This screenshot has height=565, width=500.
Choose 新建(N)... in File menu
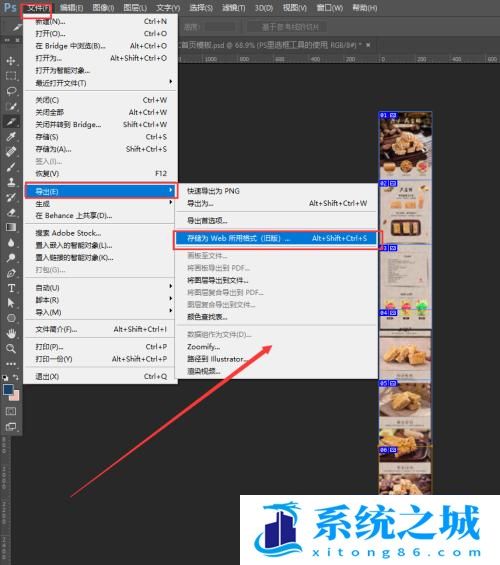(x=101, y=21)
